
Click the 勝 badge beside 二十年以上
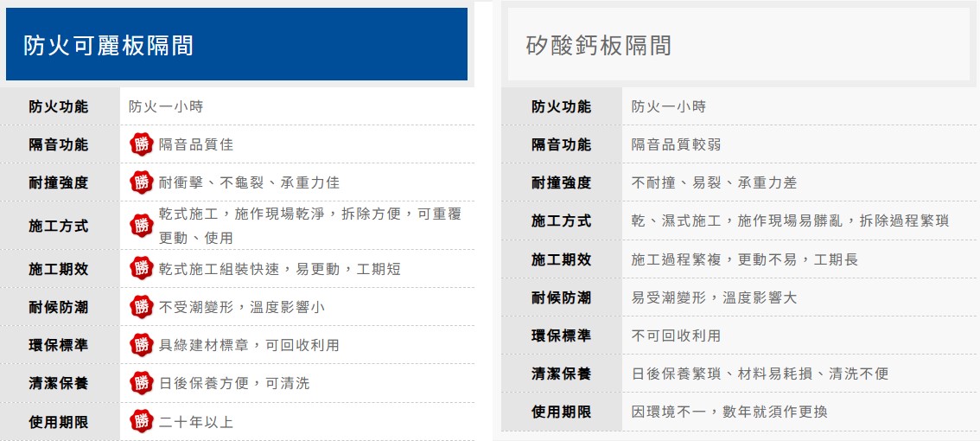pyautogui.click(x=141, y=421)
